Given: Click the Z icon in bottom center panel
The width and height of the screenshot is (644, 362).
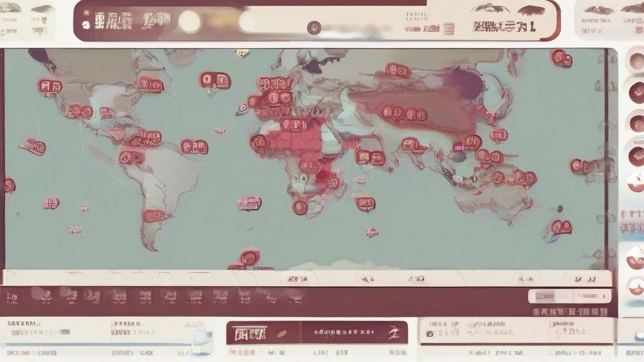Looking at the screenshot, I should click(x=394, y=332).
